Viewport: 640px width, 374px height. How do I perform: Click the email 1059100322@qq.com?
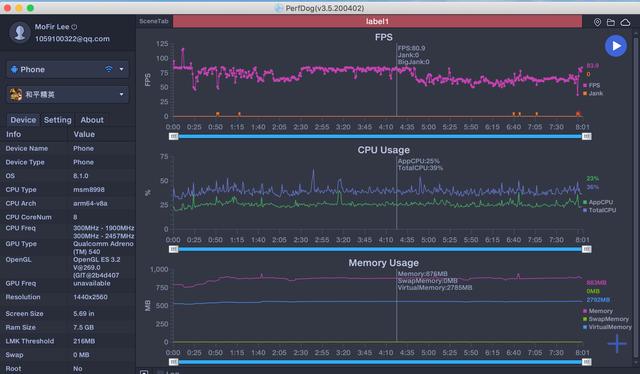[72, 39]
